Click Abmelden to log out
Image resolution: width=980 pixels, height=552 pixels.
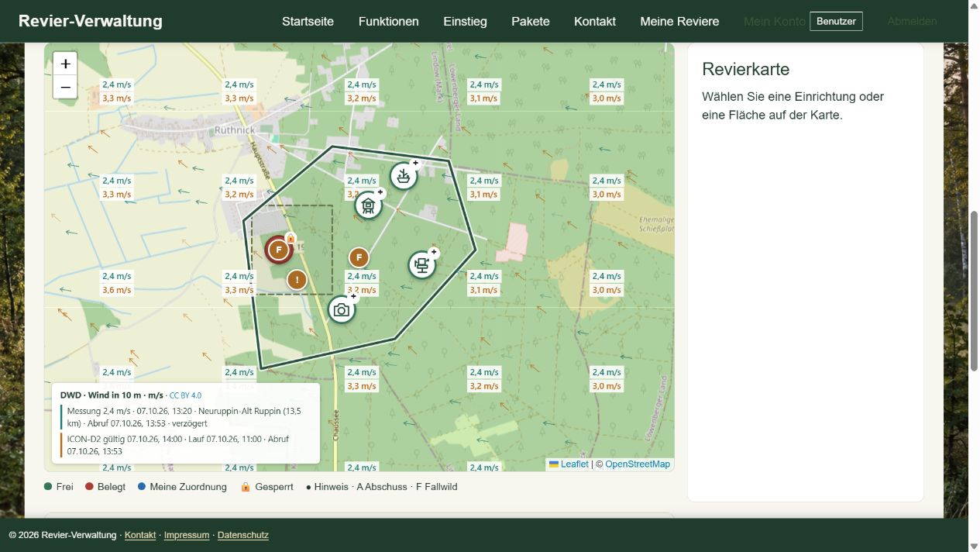click(912, 22)
